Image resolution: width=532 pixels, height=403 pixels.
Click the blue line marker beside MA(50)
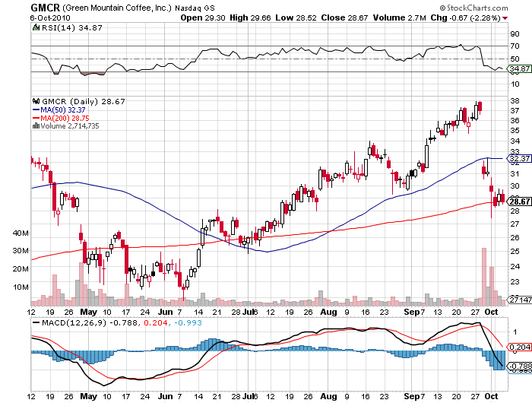[36, 110]
